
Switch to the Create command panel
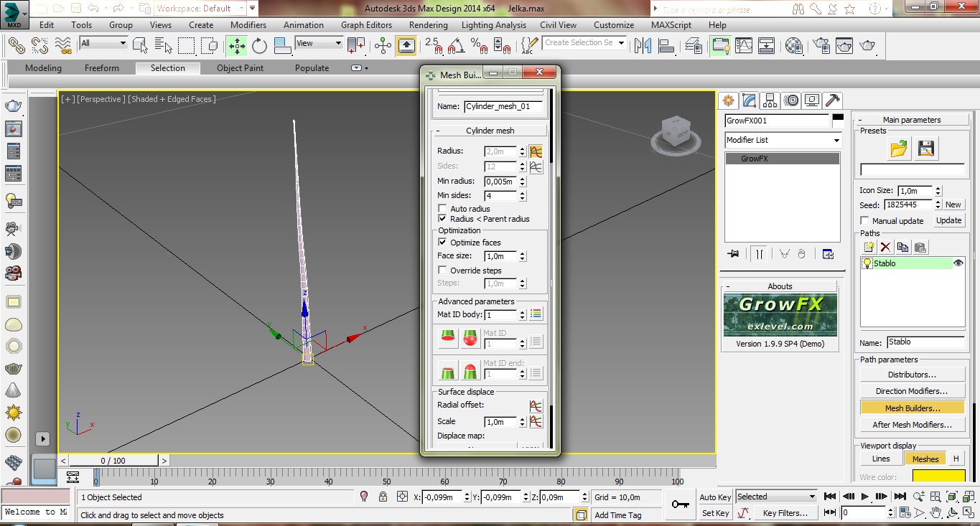coord(729,100)
